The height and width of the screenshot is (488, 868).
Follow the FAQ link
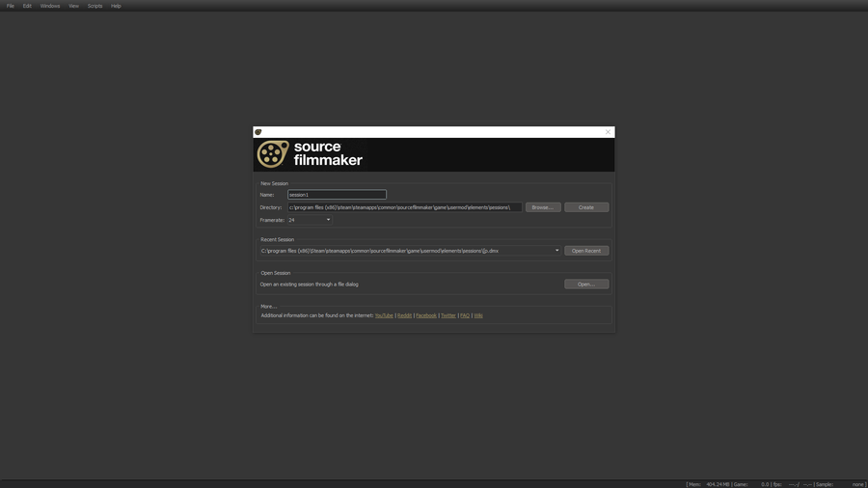(x=465, y=316)
